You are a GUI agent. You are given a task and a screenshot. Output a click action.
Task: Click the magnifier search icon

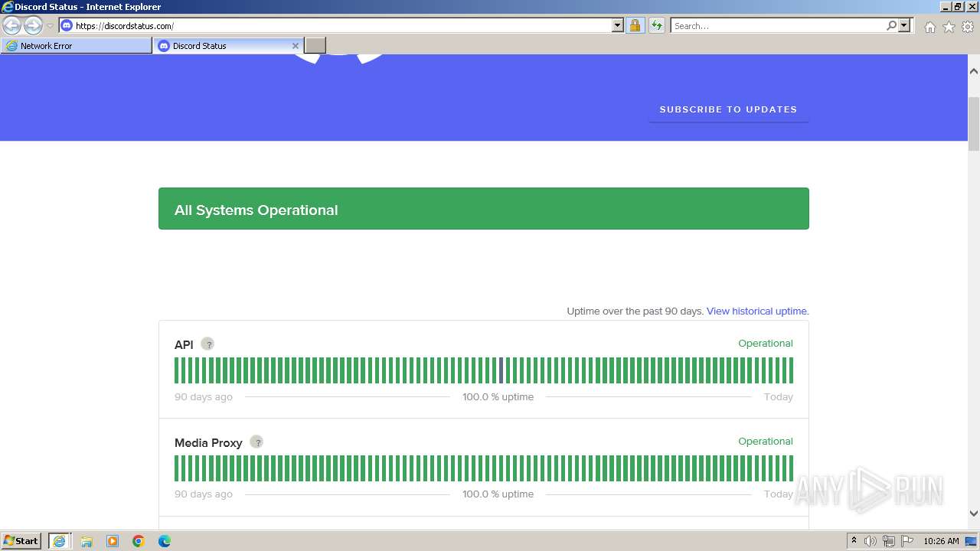pyautogui.click(x=891, y=25)
